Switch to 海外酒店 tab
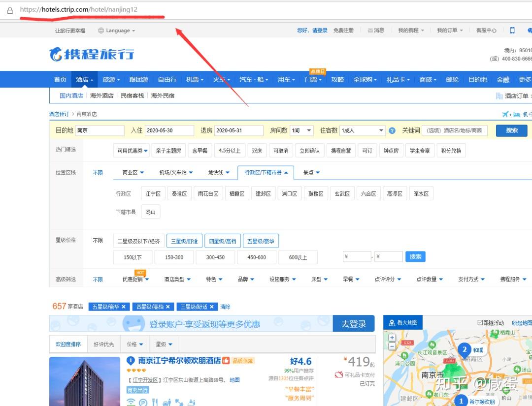This screenshot has height=406, width=532. (x=102, y=95)
